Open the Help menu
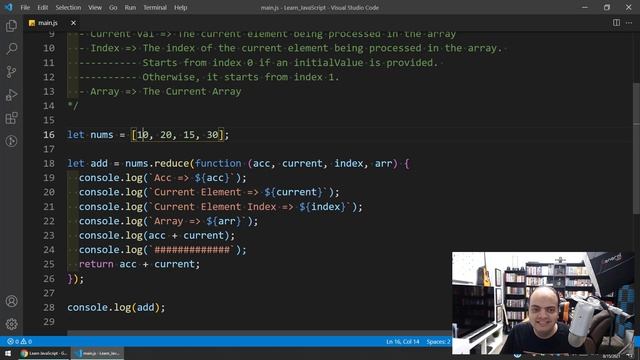This screenshot has height=360, width=640. 180,7
